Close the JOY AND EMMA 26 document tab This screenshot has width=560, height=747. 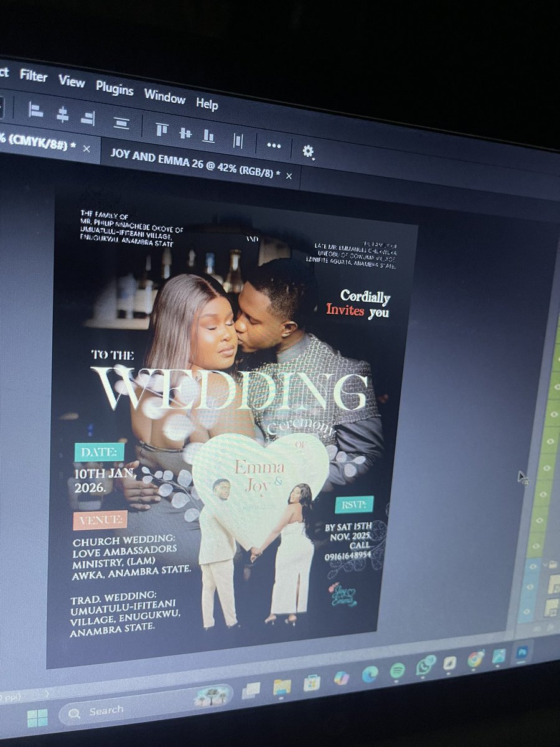(x=289, y=176)
